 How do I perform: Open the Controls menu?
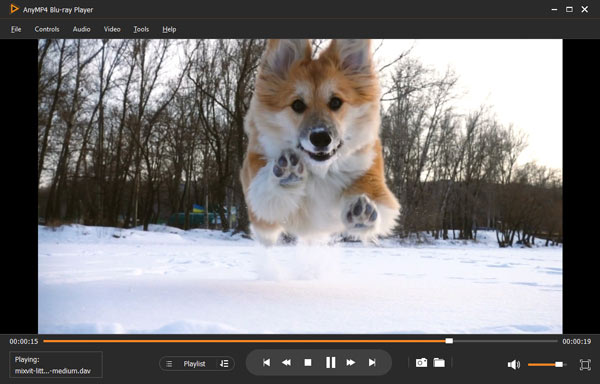[47, 29]
